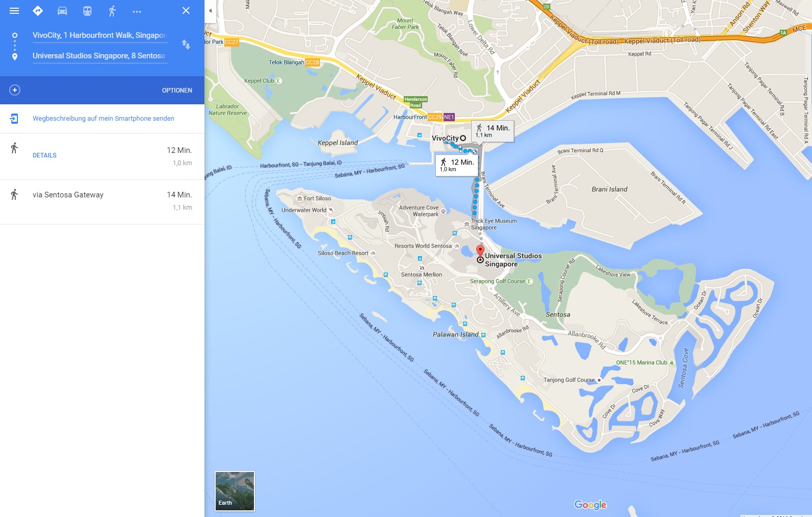Switch to Earth satellite view thumbnail
This screenshot has height=517, width=812.
[235, 491]
